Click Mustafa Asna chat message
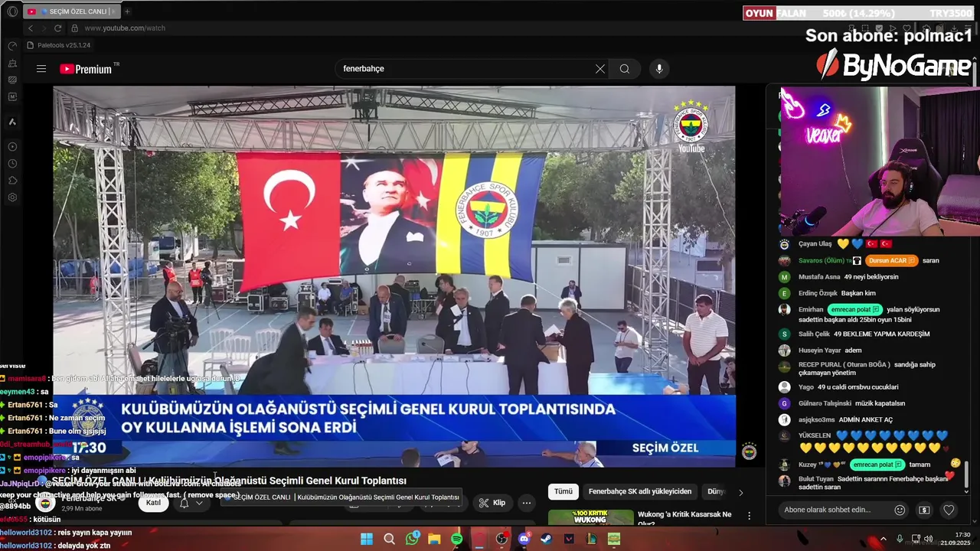Screen dimensions: 980x551 tap(848, 277)
